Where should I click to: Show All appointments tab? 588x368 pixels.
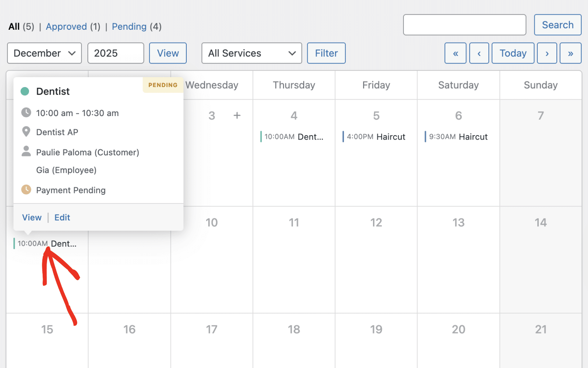coord(14,26)
